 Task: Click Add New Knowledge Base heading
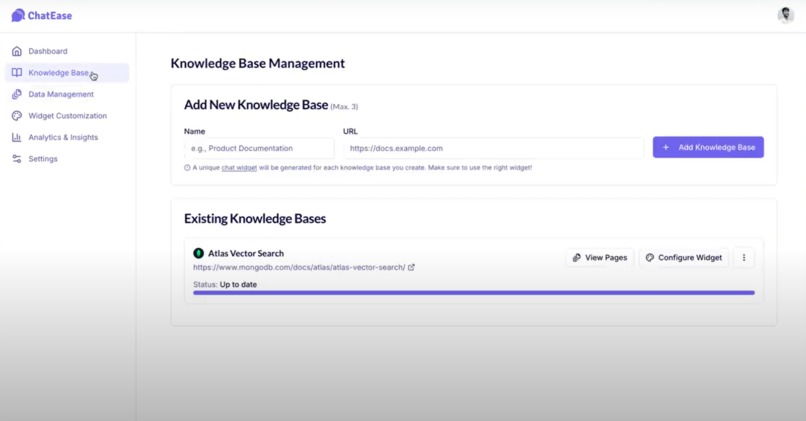click(x=256, y=105)
